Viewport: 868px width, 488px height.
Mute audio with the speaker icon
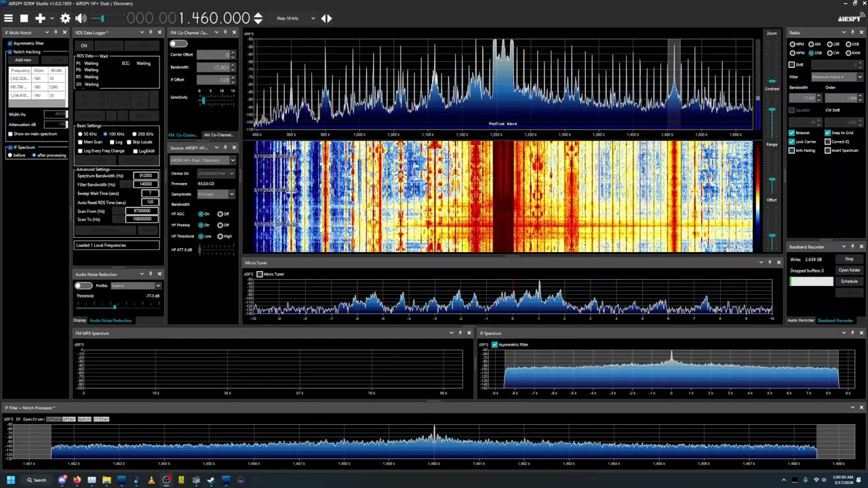[81, 18]
